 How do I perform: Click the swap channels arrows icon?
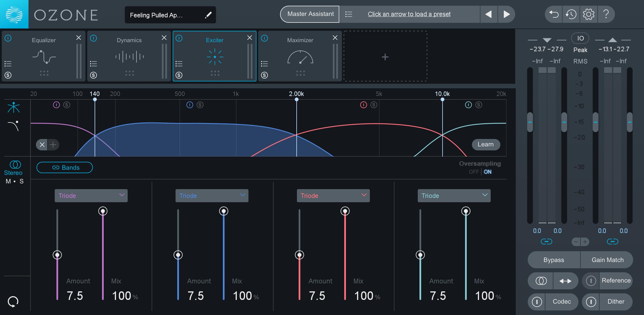[565, 281]
